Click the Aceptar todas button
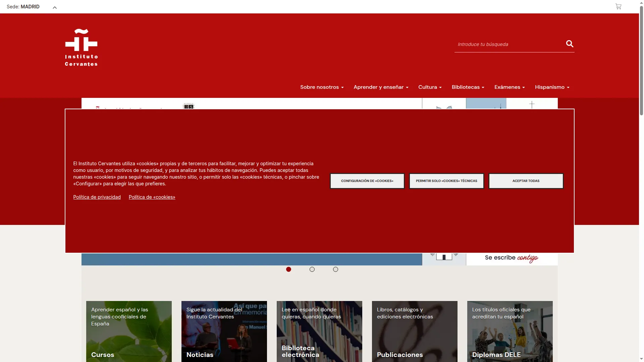644x362 pixels. pos(526,181)
